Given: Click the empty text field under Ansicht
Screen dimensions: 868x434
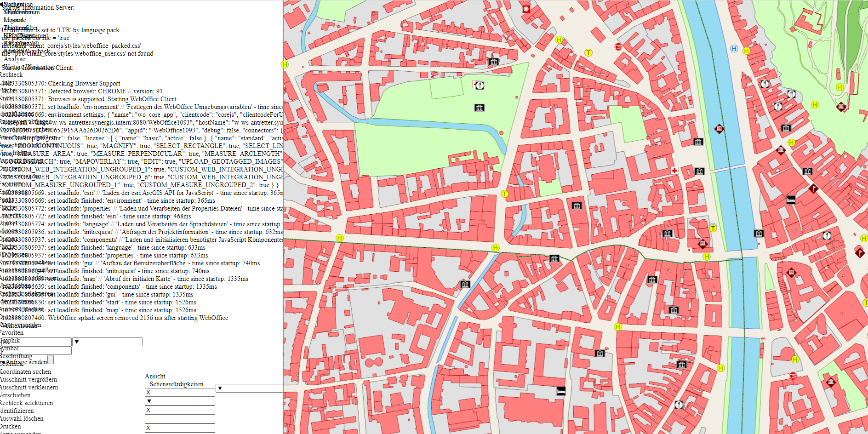Looking at the screenshot, I should click(180, 419).
